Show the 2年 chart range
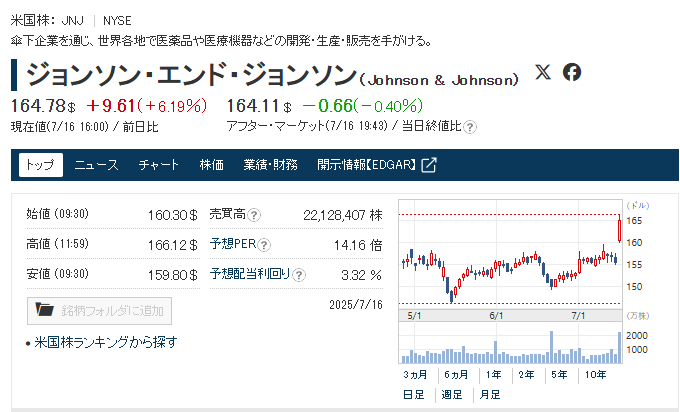The height and width of the screenshot is (412, 680). tap(526, 375)
